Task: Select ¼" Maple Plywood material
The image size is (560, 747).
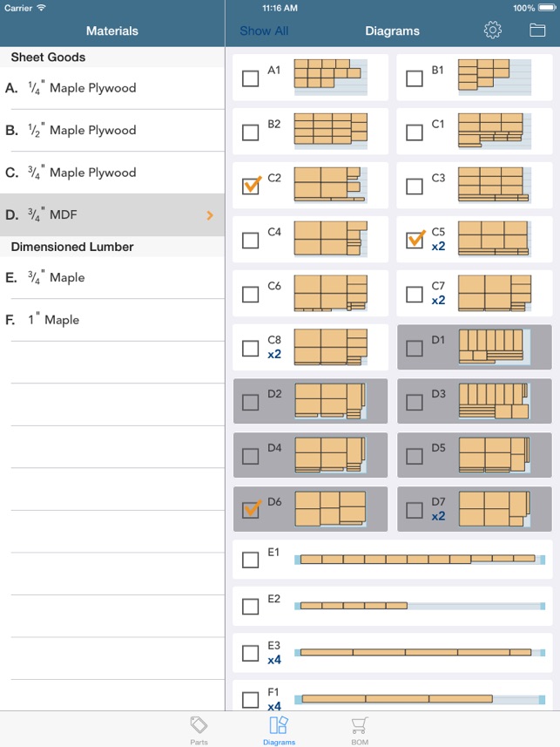Action: click(x=112, y=88)
